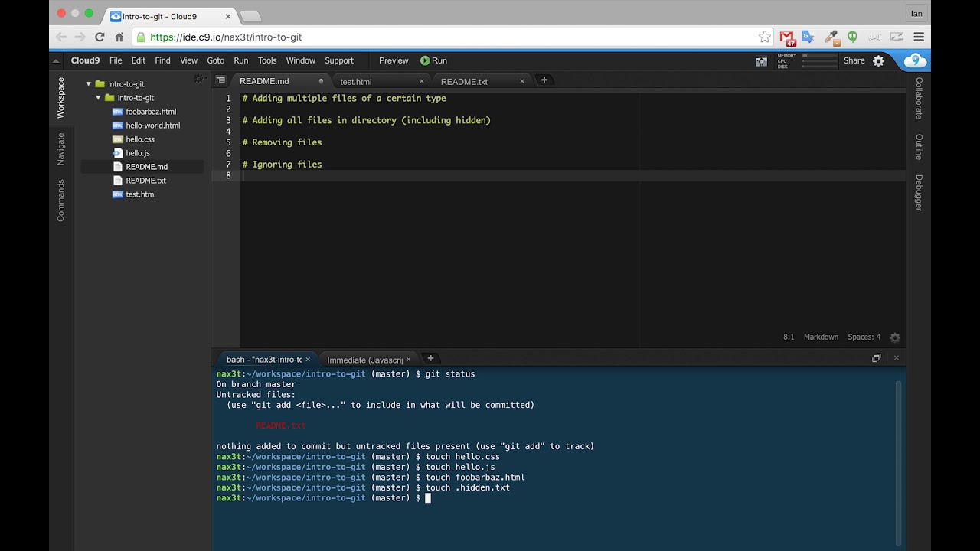
Task: Click the green Run play icon
Action: (425, 60)
